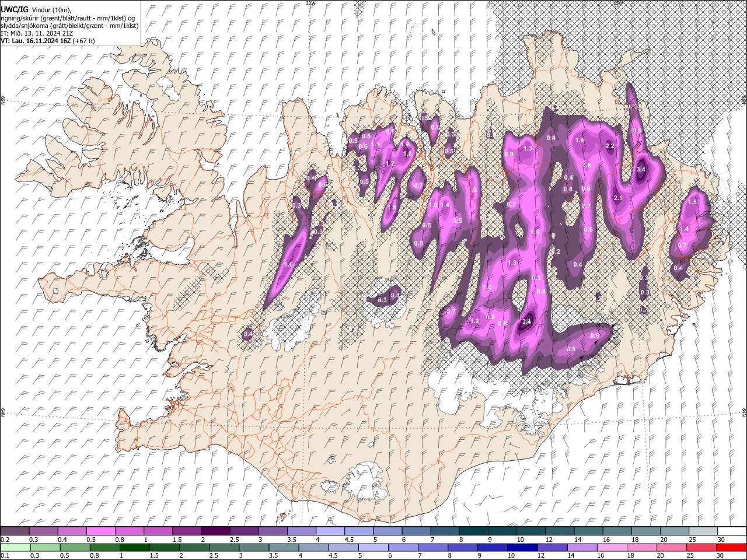Click the 2.1 snowfall value on the map
This screenshot has height=560, width=747.
(x=619, y=198)
